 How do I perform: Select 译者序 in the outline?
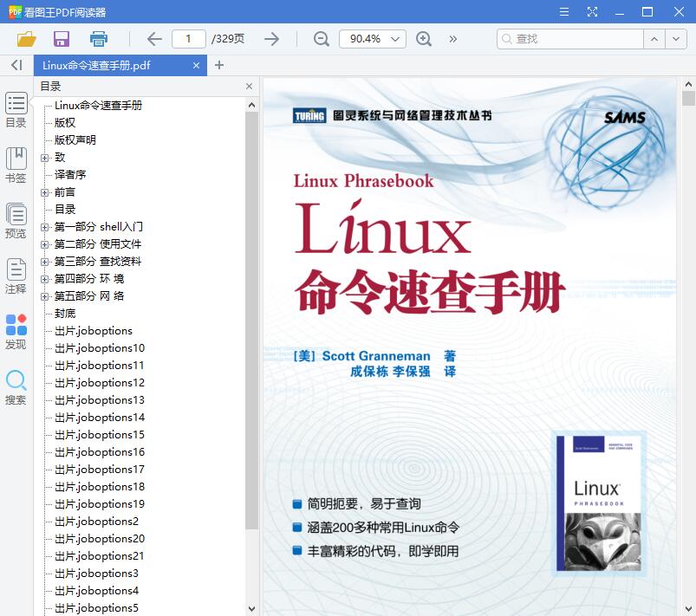pyautogui.click(x=70, y=175)
